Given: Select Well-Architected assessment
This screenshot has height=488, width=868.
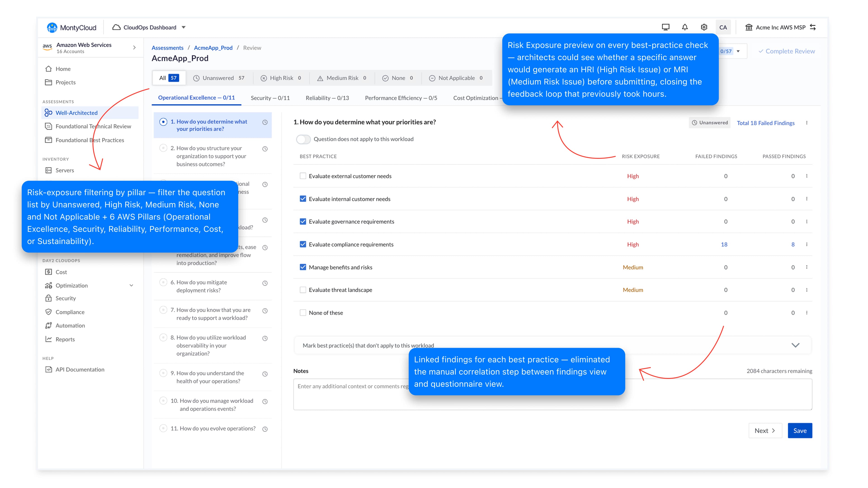Looking at the screenshot, I should click(90, 113).
